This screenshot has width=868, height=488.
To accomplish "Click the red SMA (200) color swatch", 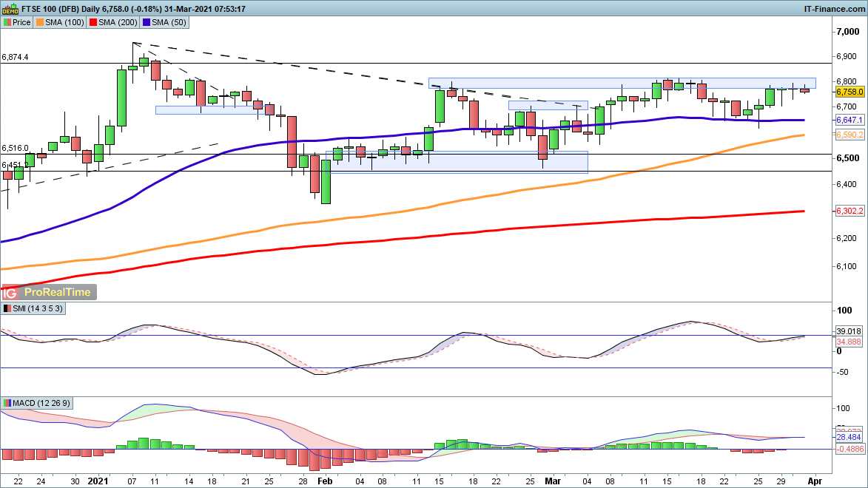I will (94, 22).
